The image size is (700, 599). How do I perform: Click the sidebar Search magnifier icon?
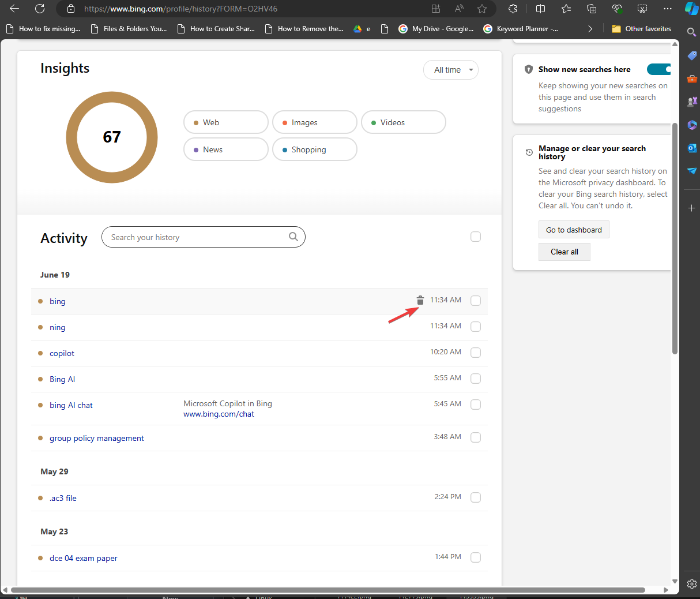pos(692,32)
